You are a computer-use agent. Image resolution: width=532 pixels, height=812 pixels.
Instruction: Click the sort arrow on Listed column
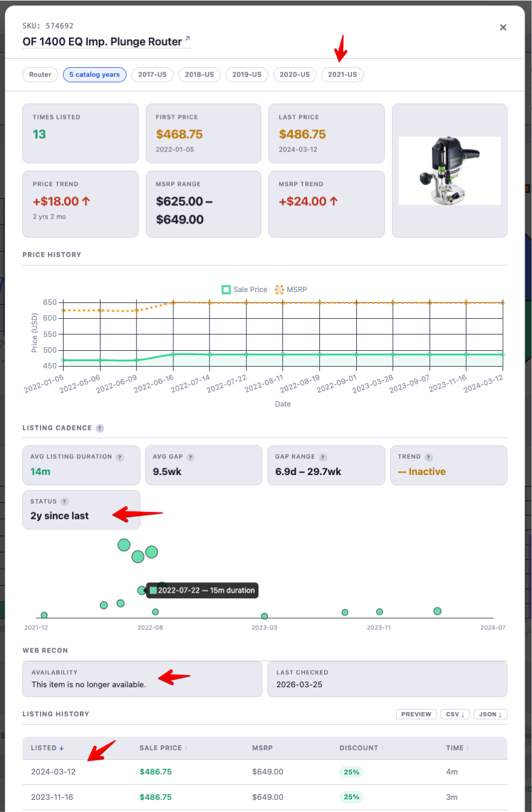pos(61,748)
